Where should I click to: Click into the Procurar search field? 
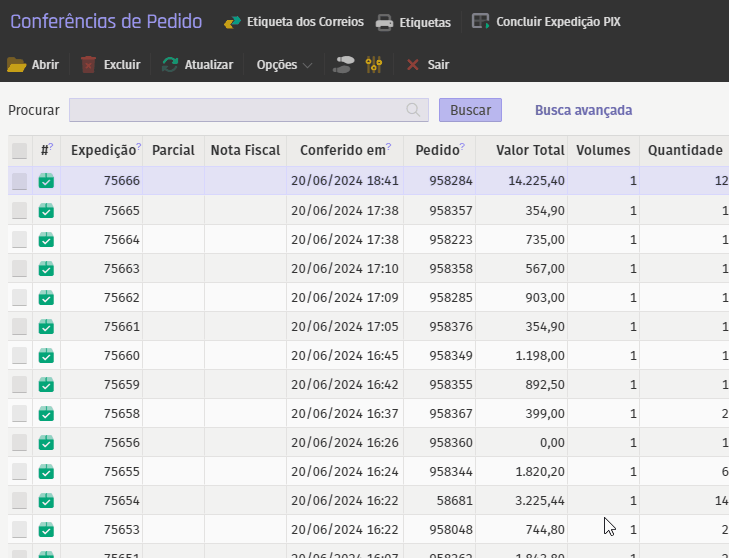point(238,110)
